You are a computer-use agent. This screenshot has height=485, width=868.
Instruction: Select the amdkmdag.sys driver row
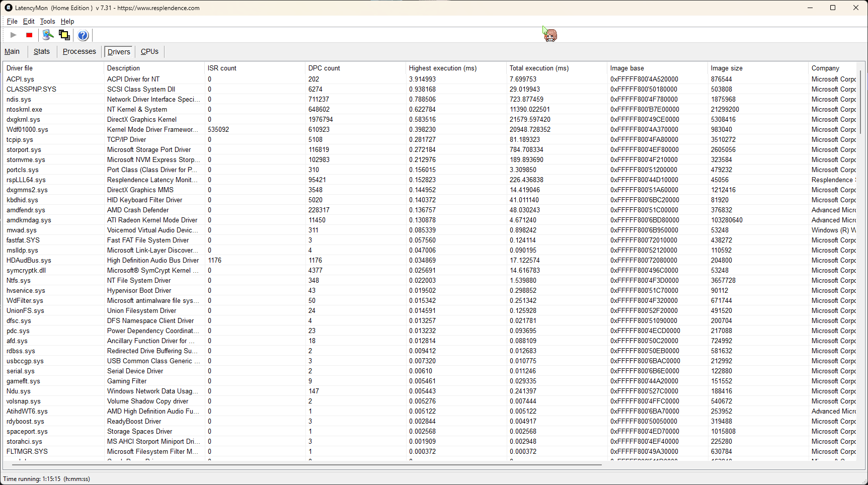tap(430, 220)
